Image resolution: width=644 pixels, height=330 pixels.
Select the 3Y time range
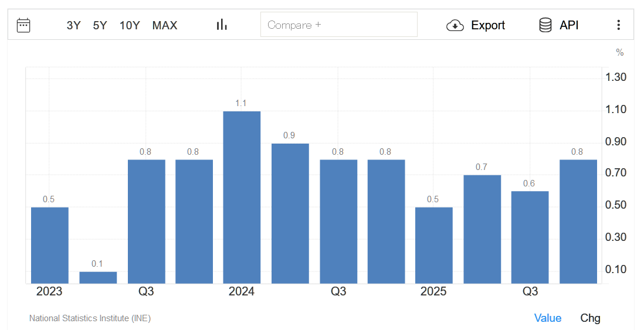tap(74, 25)
